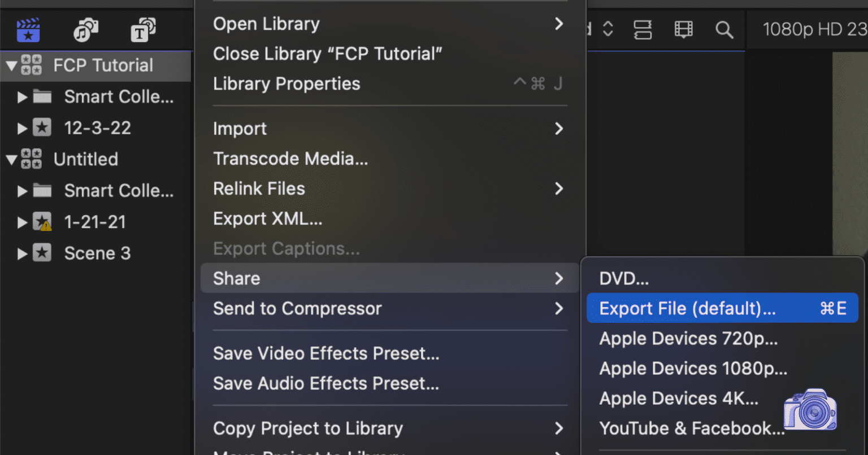Expand the Scene 3 event
868x455 pixels.
(21, 253)
